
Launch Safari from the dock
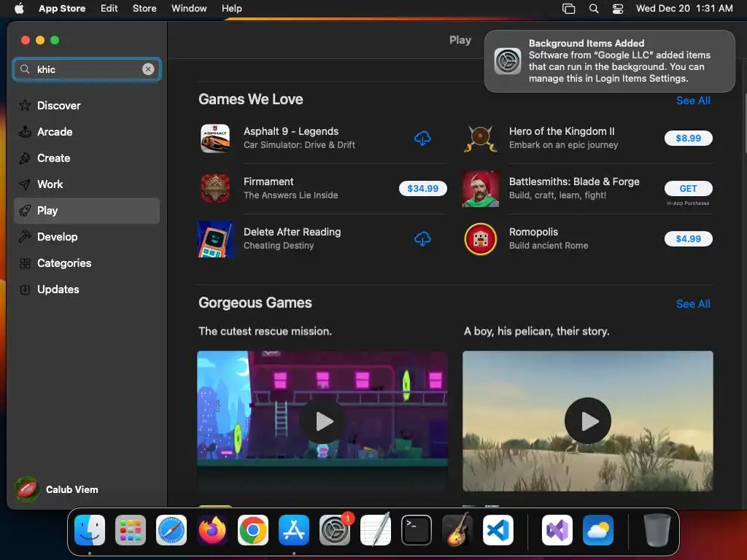point(171,530)
